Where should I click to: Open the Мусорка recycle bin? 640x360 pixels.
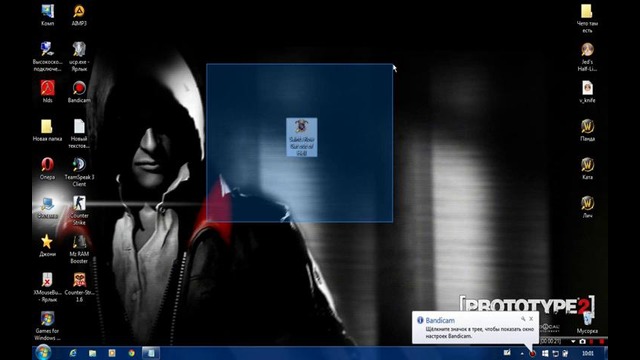587,323
